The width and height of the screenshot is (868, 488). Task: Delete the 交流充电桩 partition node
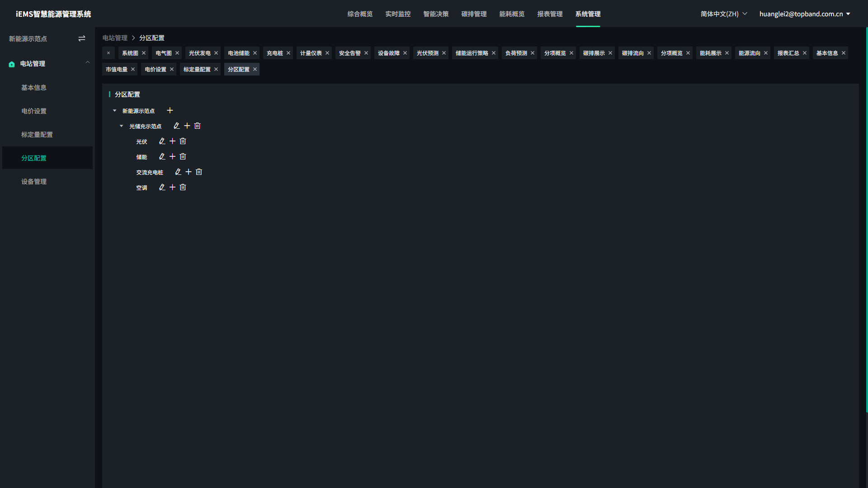199,172
